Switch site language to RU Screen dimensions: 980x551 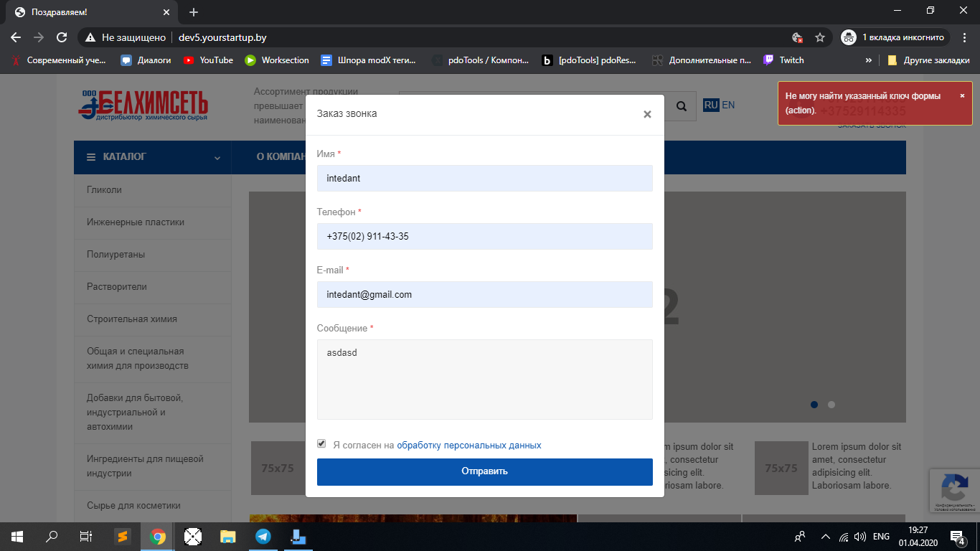click(711, 105)
